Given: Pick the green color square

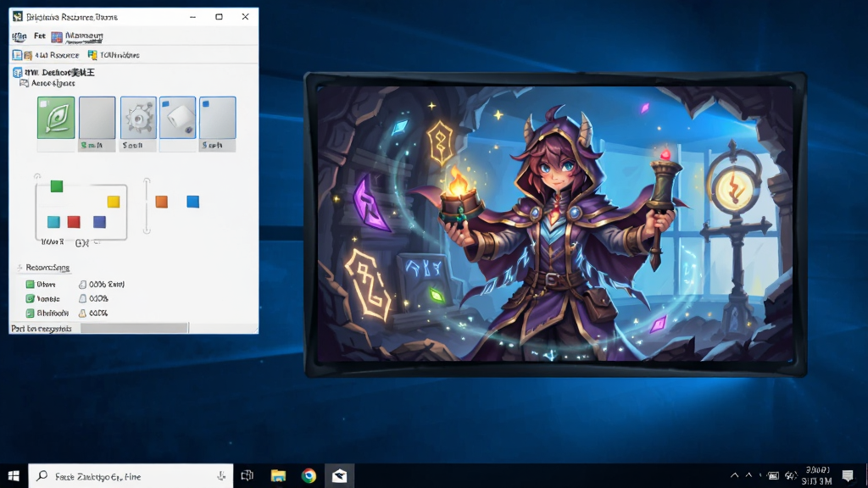Looking at the screenshot, I should pos(57,186).
